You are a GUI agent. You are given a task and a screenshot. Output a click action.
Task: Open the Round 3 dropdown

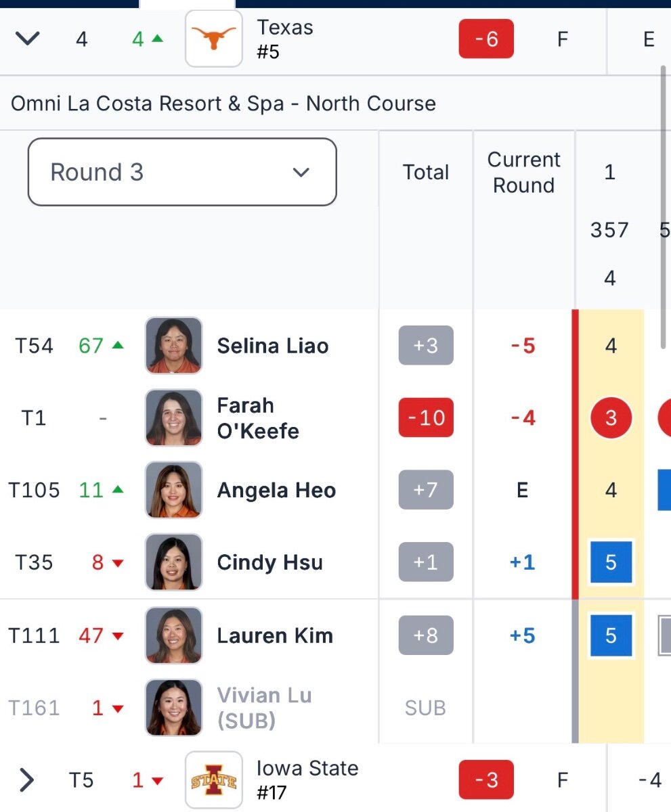point(182,172)
